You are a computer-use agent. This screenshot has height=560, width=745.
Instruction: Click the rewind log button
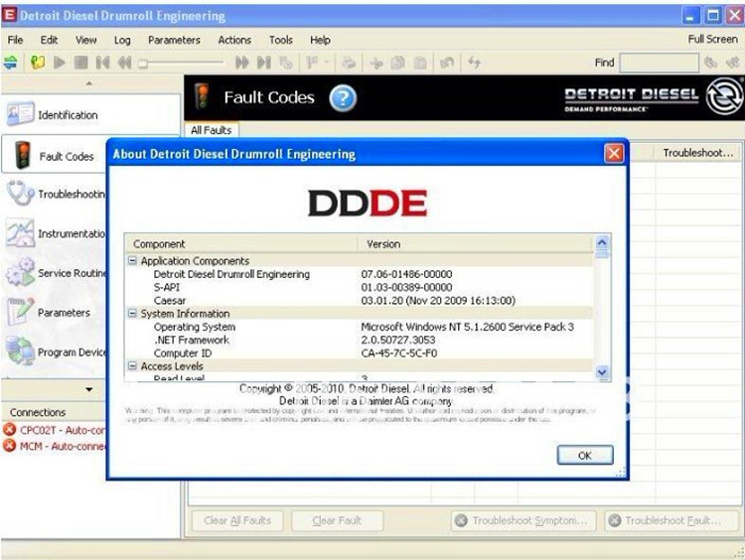pyautogui.click(x=124, y=63)
